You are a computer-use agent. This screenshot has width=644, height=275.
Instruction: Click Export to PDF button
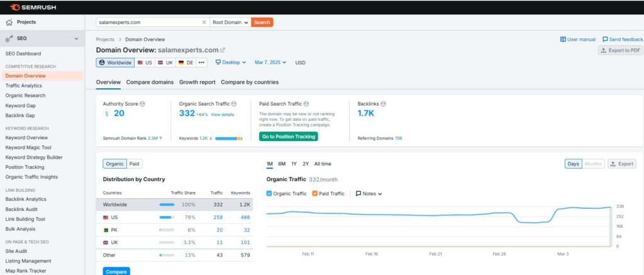click(x=620, y=50)
